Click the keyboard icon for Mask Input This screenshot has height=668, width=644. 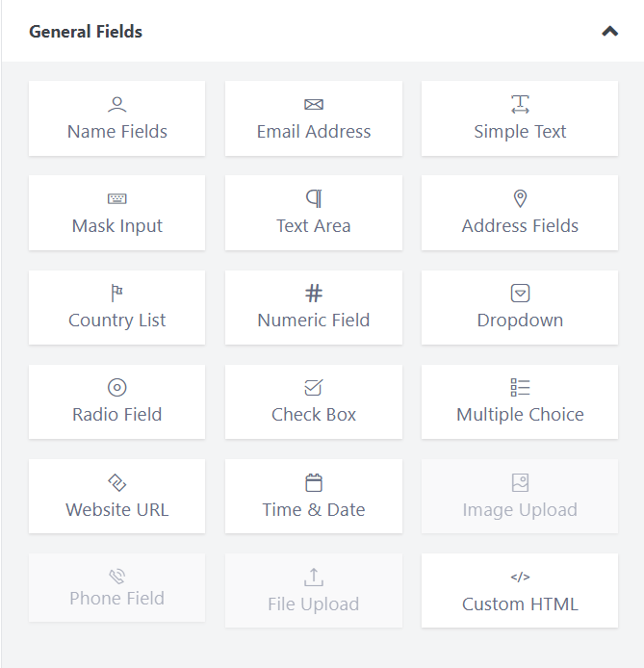[117, 199]
